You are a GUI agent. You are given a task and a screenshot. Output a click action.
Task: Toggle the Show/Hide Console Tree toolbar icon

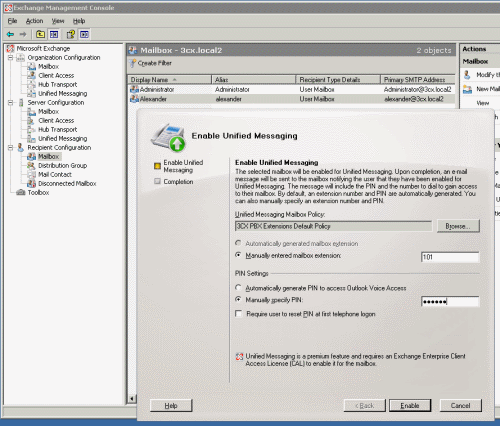coord(54,34)
